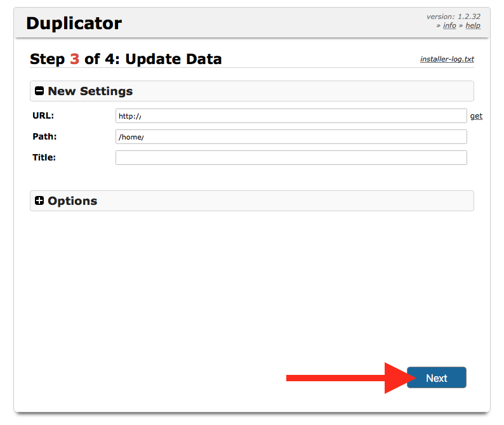This screenshot has width=504, height=425.
Task: Focus the URL input field
Action: coord(291,115)
